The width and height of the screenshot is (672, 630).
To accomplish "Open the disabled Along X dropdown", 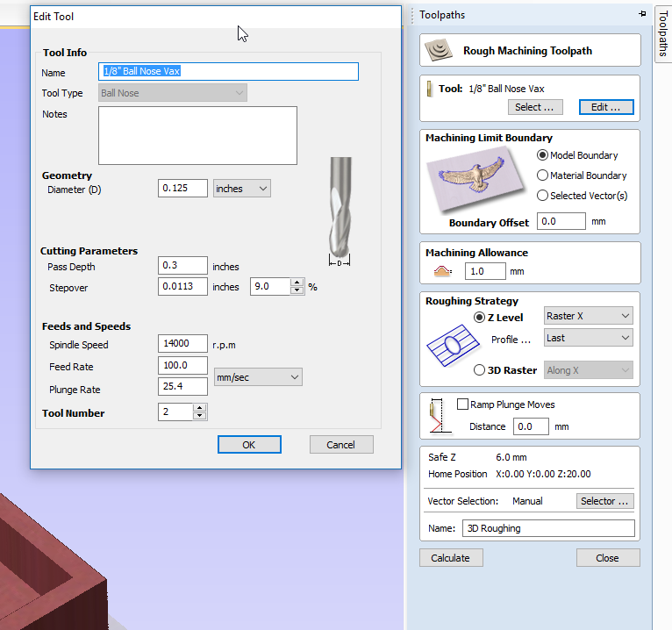I will click(x=588, y=370).
